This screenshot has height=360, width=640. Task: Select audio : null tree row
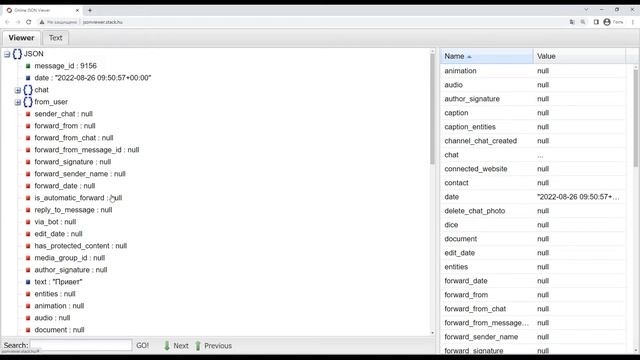tap(52, 318)
